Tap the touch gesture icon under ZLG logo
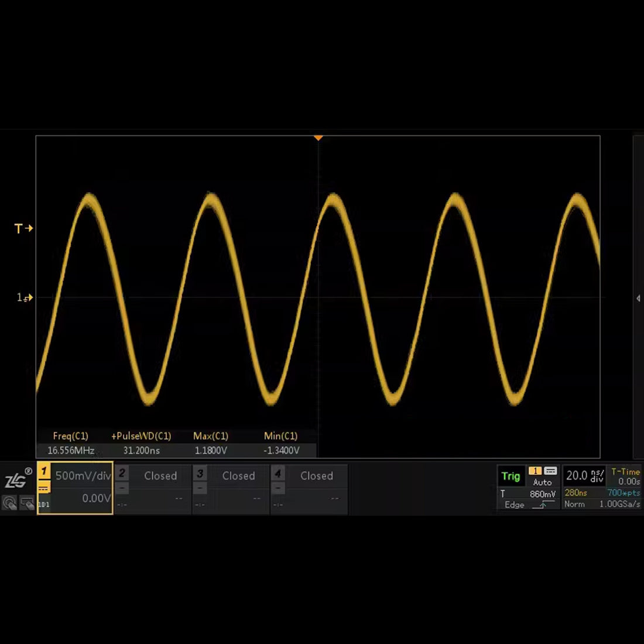644x644 pixels. click(x=9, y=503)
